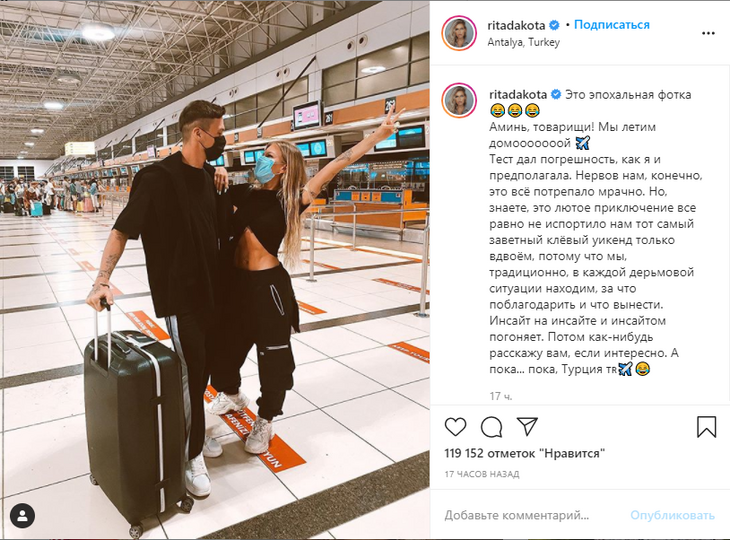Open comments via the speech bubble icon

coord(492,426)
